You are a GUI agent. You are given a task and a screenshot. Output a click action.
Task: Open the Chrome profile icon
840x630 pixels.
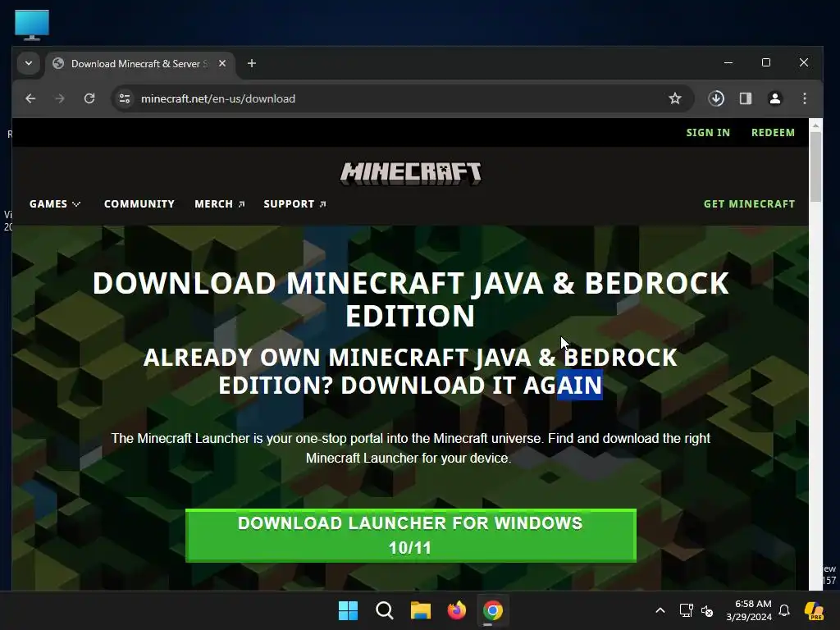(775, 98)
